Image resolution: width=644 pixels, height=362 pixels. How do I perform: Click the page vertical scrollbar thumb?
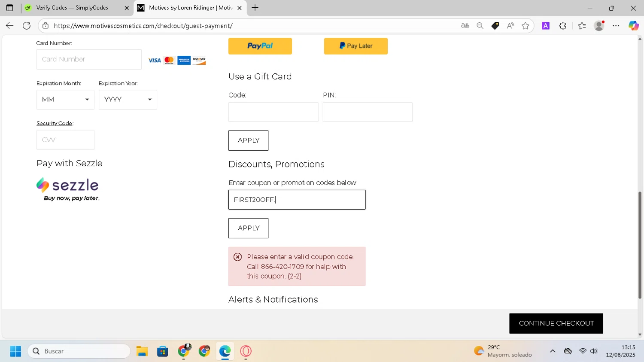[640, 245]
